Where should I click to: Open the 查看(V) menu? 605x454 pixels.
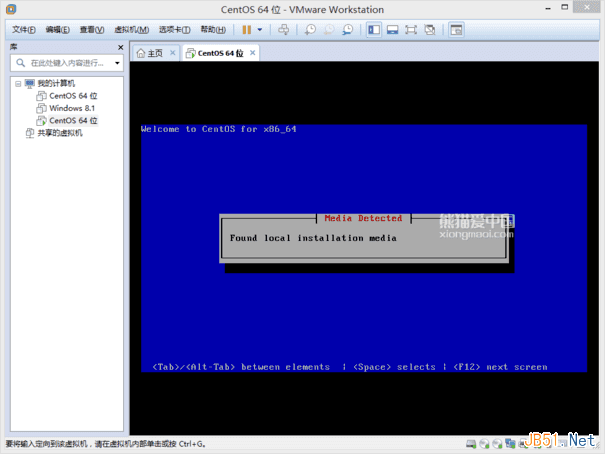coord(92,30)
